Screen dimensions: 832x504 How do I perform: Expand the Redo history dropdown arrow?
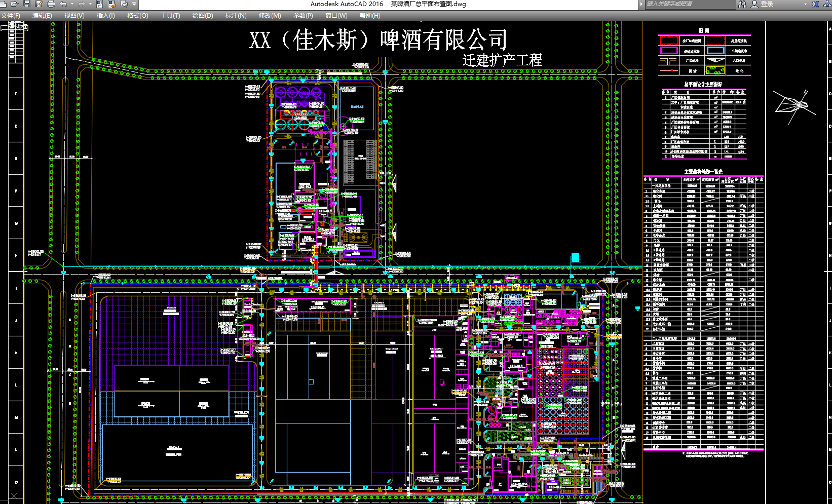(90, 4)
